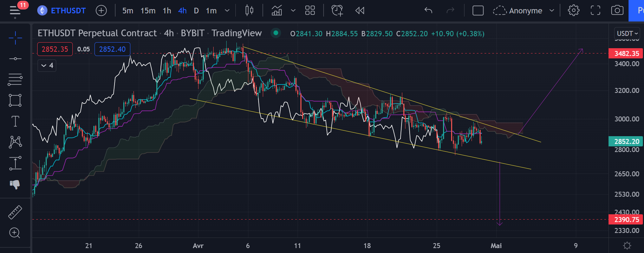644x253 pixels.
Task: Toggle fullscreen mode
Action: pyautogui.click(x=595, y=11)
